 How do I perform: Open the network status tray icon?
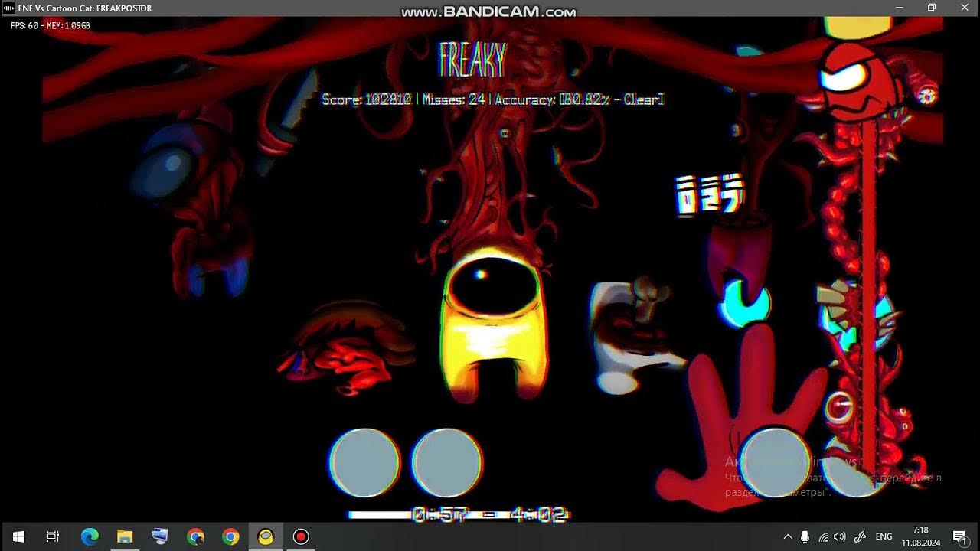coord(823,536)
